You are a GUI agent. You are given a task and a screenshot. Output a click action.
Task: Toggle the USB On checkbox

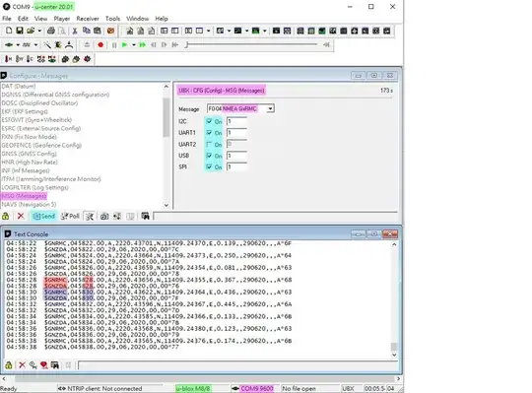[x=209, y=156]
